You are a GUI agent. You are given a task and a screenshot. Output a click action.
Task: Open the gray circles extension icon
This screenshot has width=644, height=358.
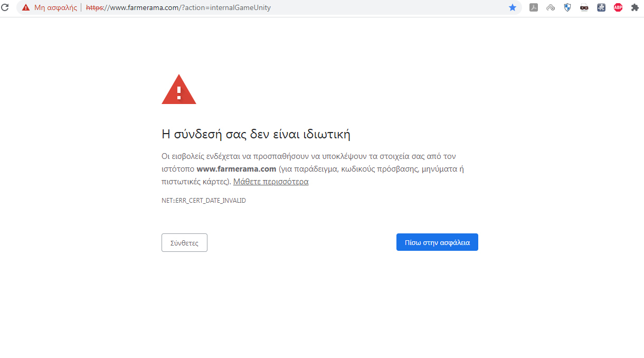tap(551, 7)
